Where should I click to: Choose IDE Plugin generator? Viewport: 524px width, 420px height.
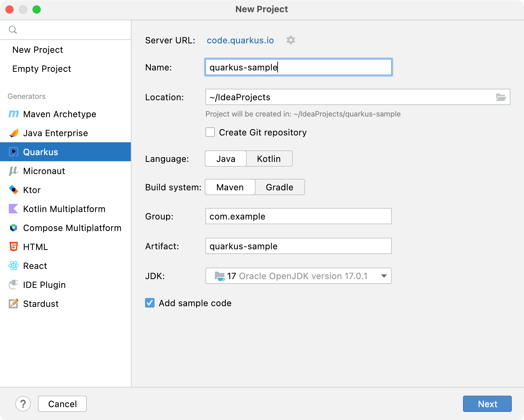click(65, 285)
